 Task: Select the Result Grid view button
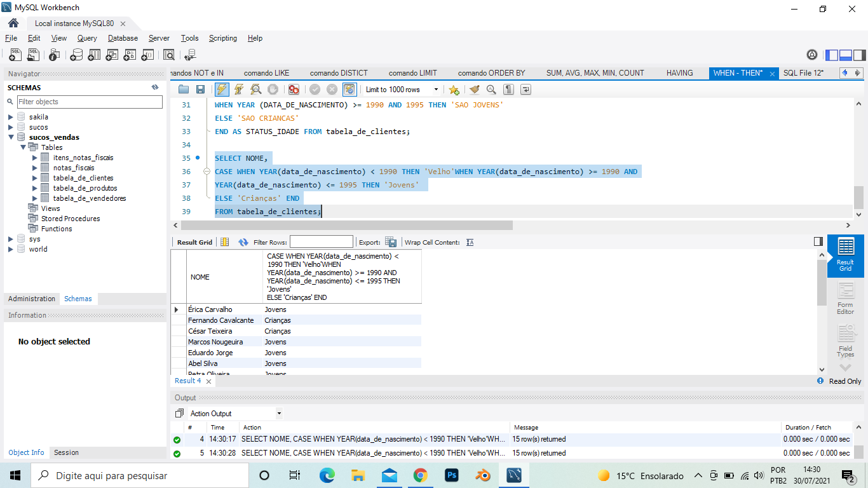pos(845,255)
